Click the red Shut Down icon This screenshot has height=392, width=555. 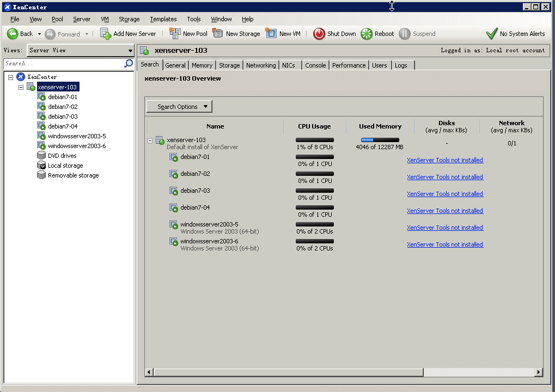(319, 34)
